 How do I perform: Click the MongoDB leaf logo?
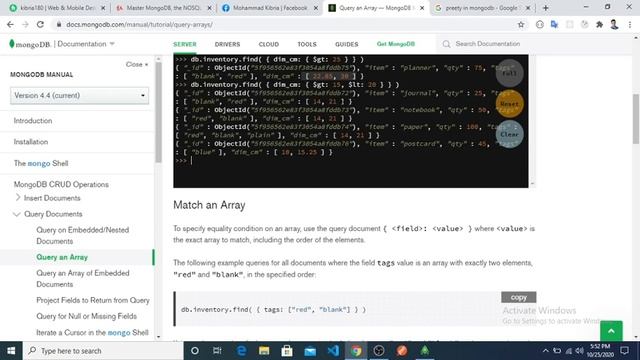12,44
